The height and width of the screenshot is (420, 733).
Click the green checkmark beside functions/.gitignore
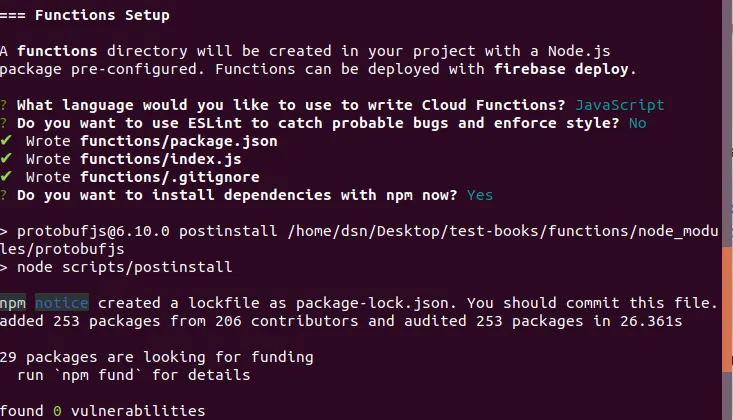point(6,177)
